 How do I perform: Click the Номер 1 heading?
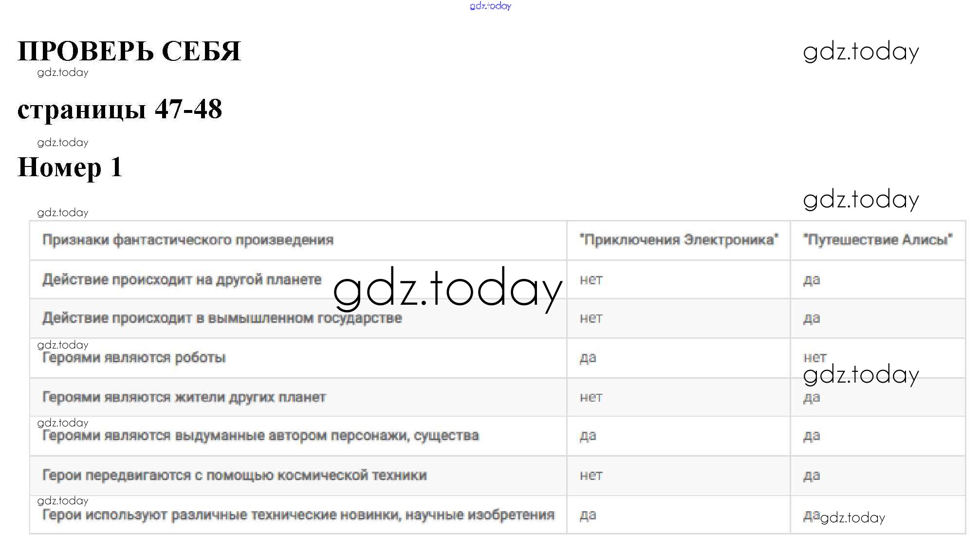pyautogui.click(x=70, y=167)
